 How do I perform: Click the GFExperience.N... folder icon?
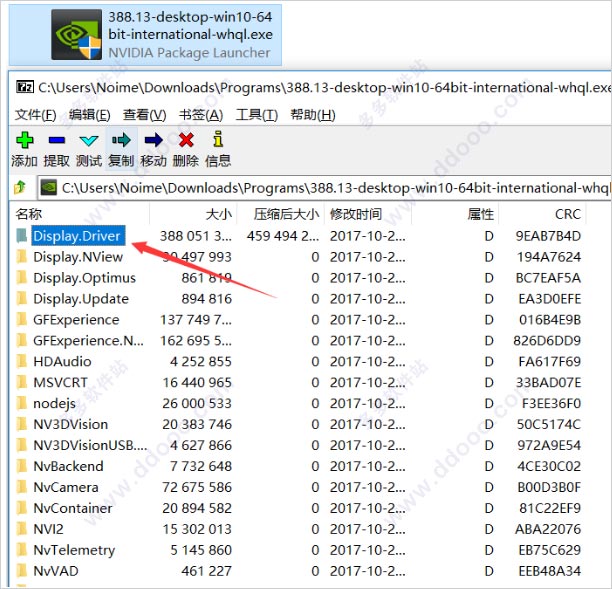tap(22, 341)
